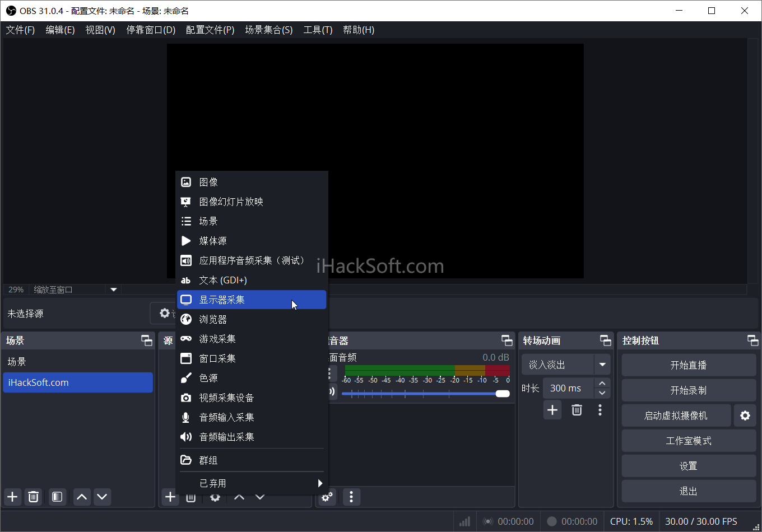This screenshot has width=762, height=532.
Task: Select the 场景 row in scenes list
Action: pos(78,362)
